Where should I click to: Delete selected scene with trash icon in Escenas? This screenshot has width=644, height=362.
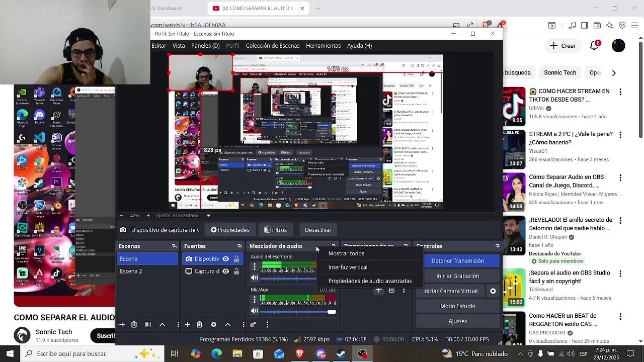134,325
